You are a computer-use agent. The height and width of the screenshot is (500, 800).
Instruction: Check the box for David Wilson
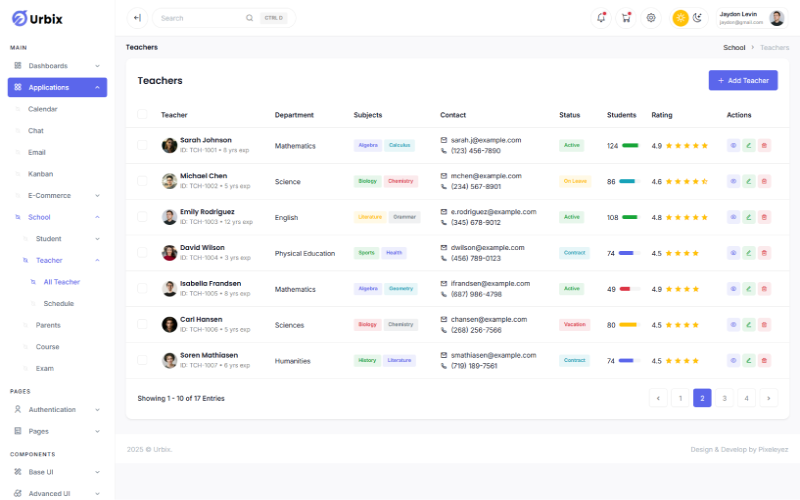[142, 253]
